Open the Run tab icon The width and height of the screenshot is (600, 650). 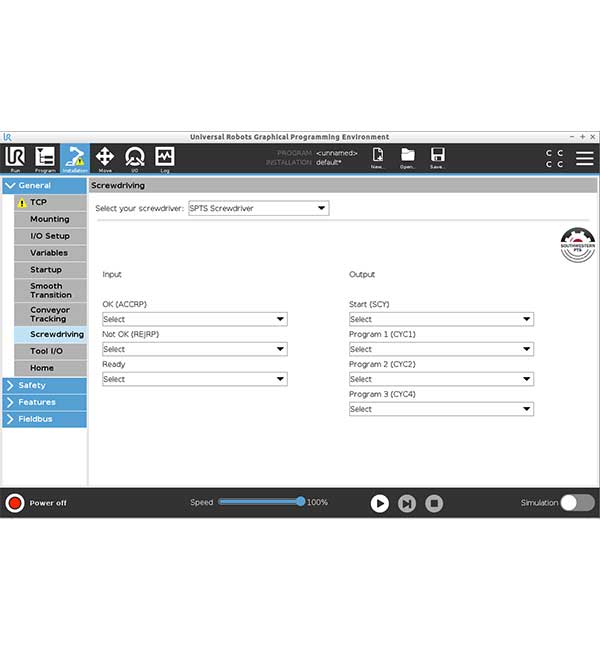[15, 158]
